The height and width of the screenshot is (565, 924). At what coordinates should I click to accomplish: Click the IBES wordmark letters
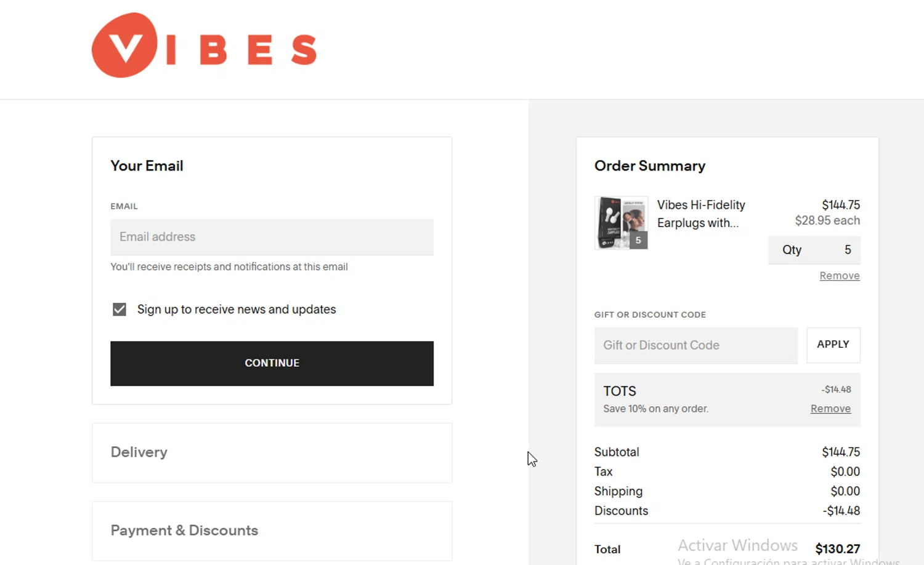[241, 50]
